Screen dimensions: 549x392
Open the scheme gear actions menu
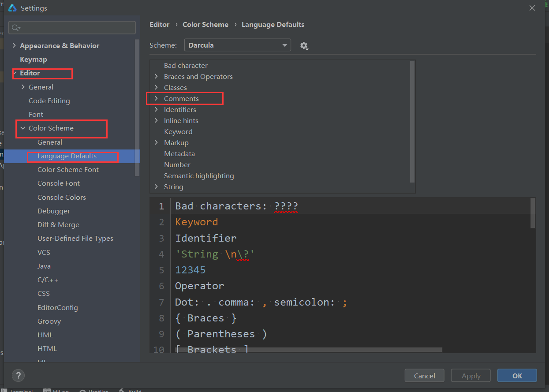(304, 45)
